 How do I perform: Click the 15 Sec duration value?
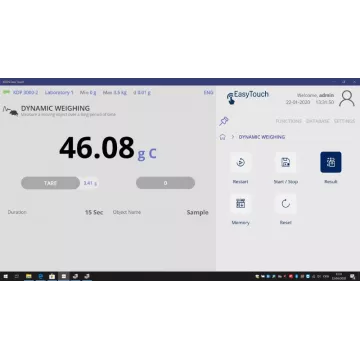pos(94,212)
